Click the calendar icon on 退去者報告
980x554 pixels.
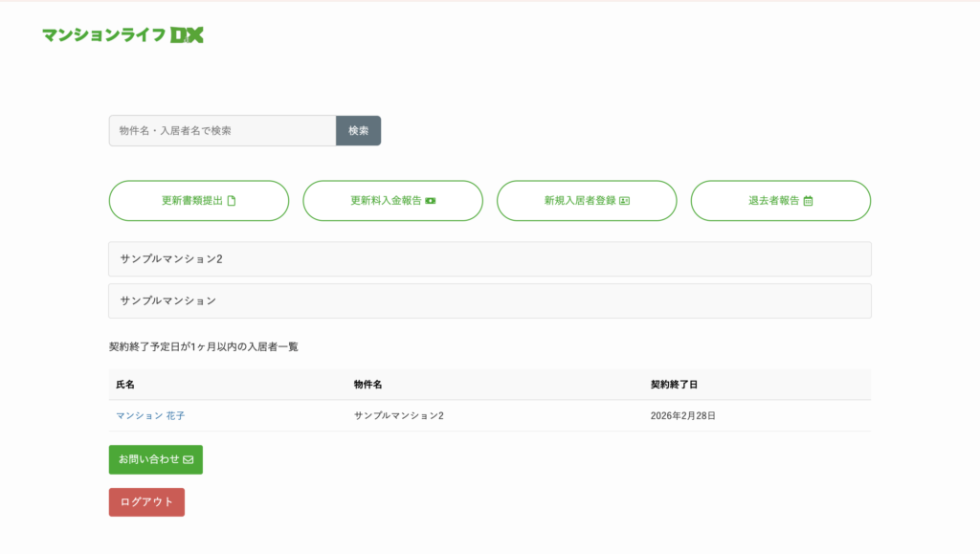(809, 201)
